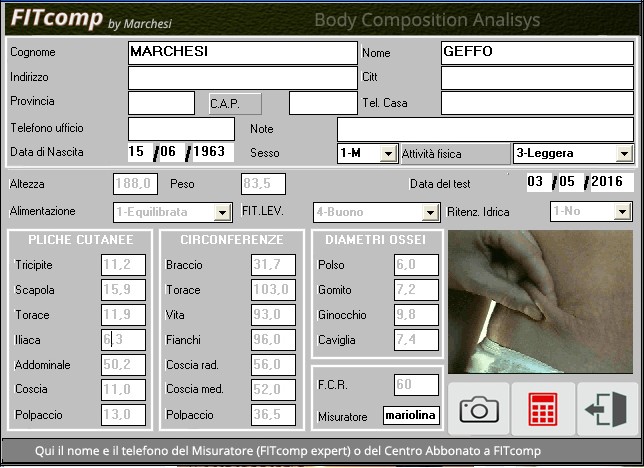
Task: Click the Polso diameter field 6,0
Action: [416, 265]
